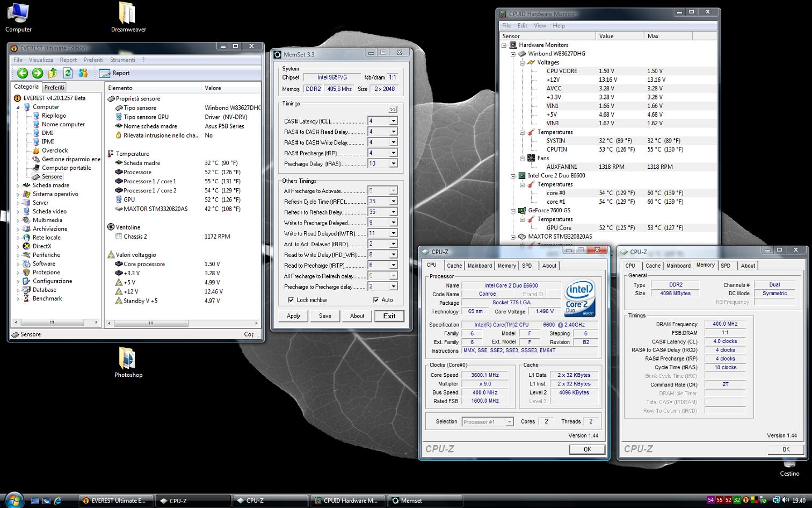Click Apply button in MemSet
The height and width of the screenshot is (508, 812).
click(x=293, y=316)
